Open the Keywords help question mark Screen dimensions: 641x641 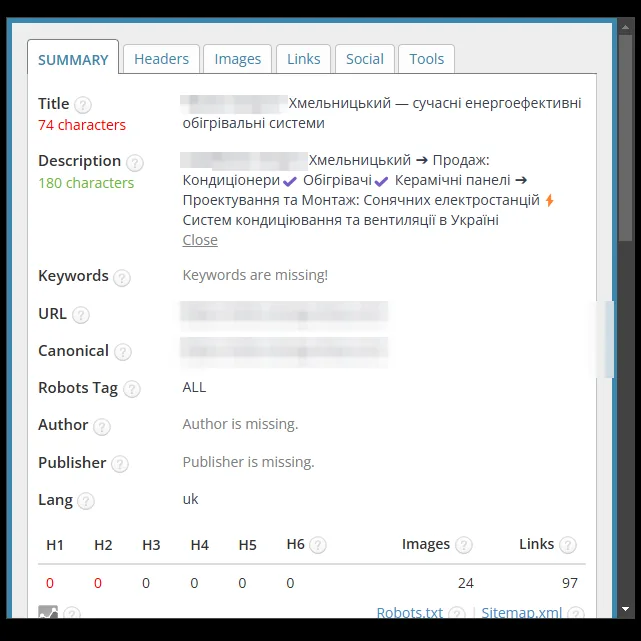[122, 278]
